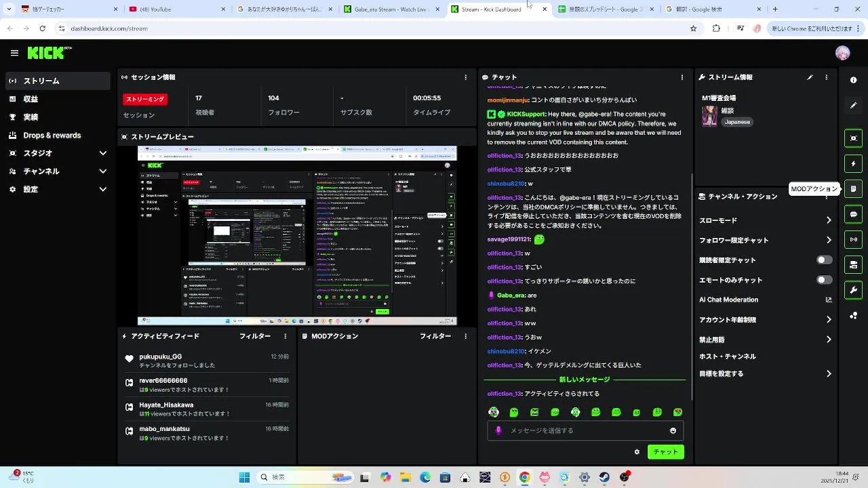The width and height of the screenshot is (868, 488).
Task: Click the メッセージを送信する input field
Action: click(x=585, y=430)
